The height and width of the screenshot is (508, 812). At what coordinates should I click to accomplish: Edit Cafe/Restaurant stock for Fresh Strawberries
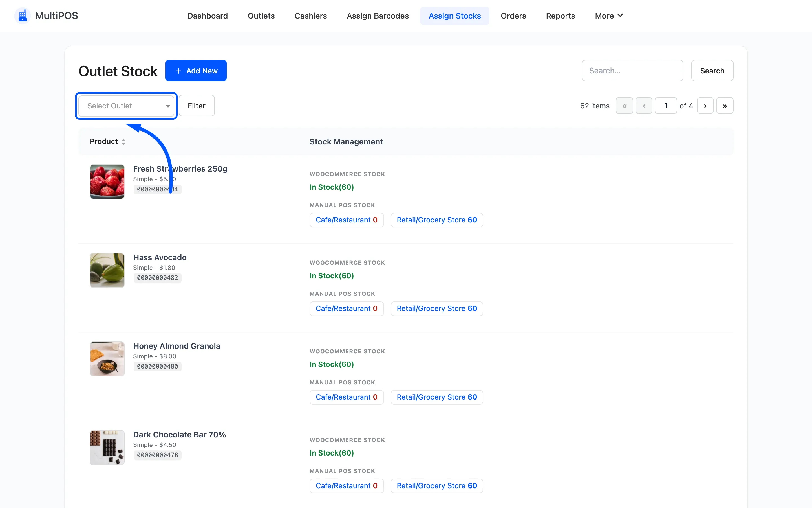click(x=346, y=220)
